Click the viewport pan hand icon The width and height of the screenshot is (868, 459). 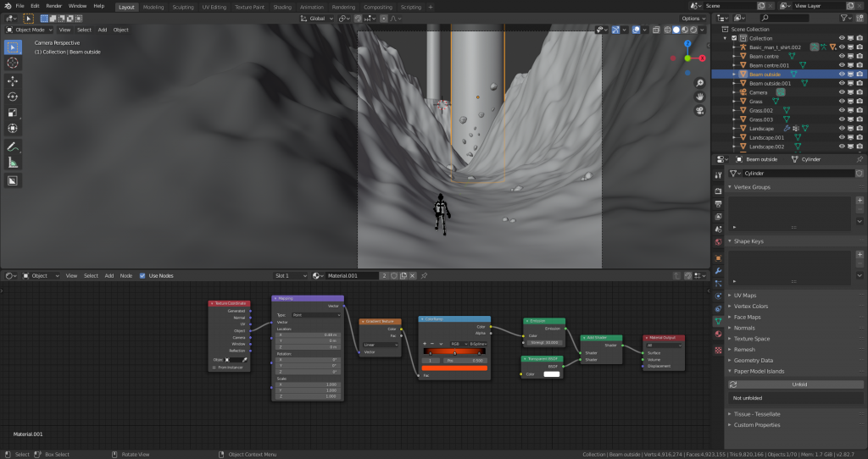tap(699, 97)
